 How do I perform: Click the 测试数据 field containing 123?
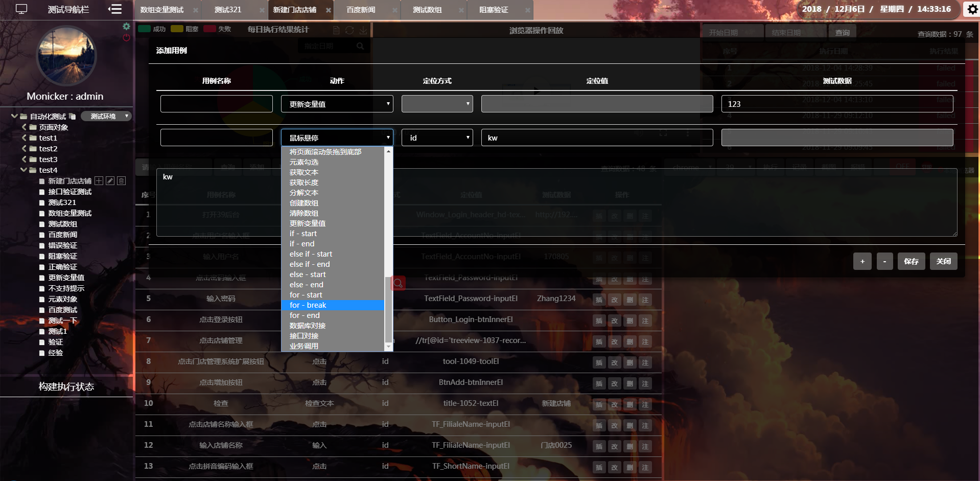click(837, 104)
